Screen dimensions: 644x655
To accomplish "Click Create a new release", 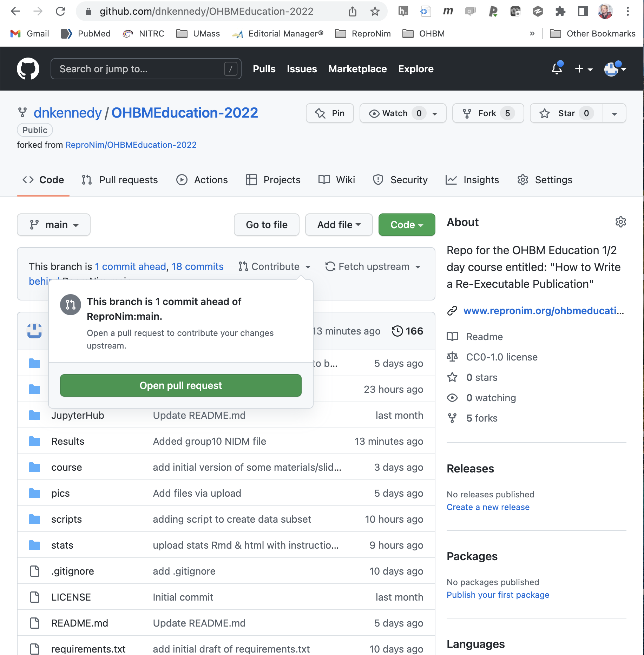I will (488, 507).
